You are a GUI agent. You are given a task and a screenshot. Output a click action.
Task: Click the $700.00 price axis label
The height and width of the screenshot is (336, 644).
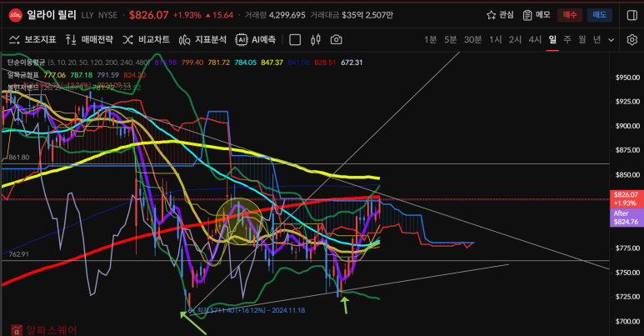pos(627,321)
